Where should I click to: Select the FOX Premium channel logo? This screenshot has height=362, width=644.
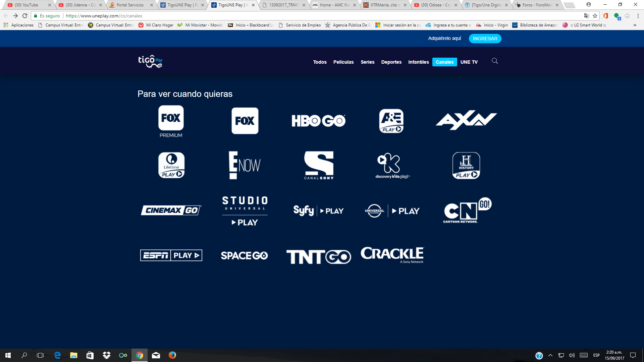171,121
